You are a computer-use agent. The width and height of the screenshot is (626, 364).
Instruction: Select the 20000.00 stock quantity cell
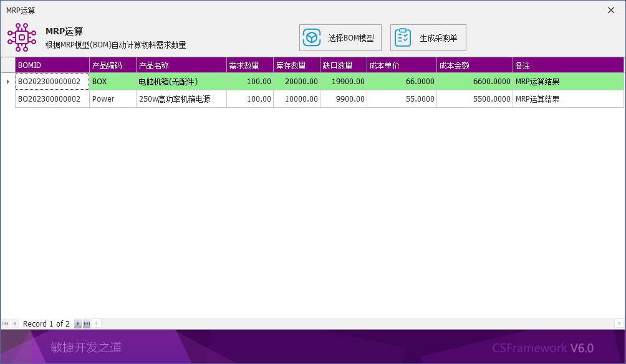297,82
